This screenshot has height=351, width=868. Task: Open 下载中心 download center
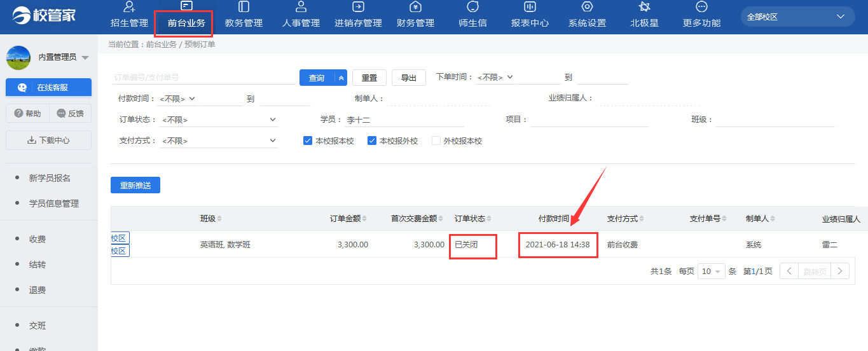(x=49, y=140)
